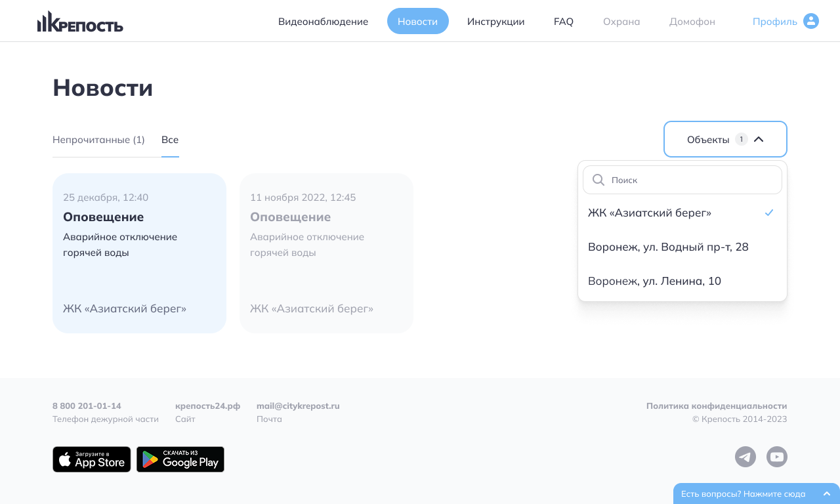Click the mail@citykrepost.ru email link
840x504 pixels.
pos(298,406)
